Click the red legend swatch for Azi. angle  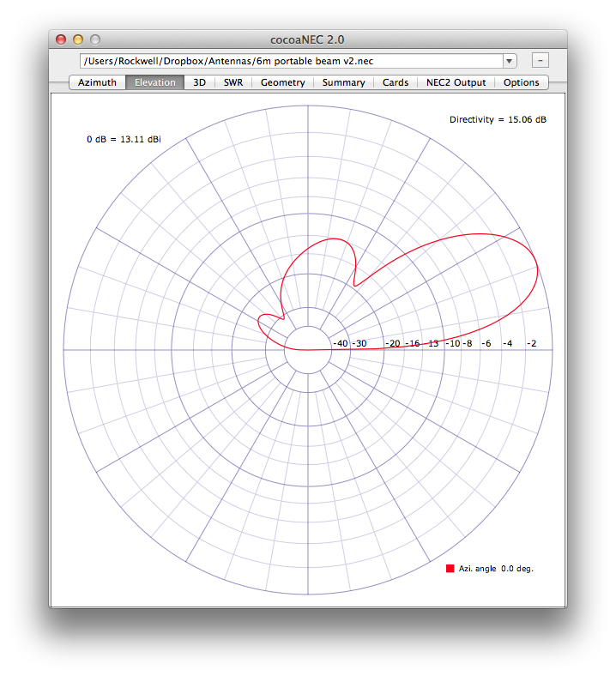450,569
